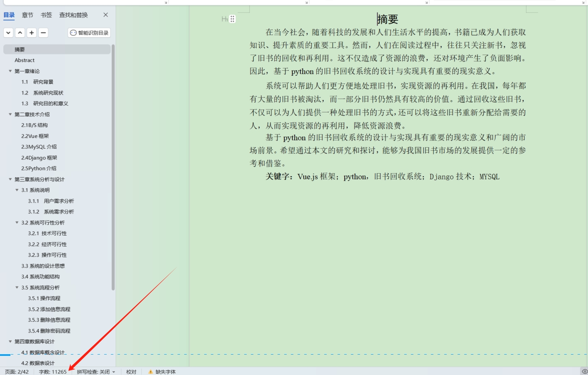
Task: Click the 缺失字体 label in status bar
Action: [165, 372]
